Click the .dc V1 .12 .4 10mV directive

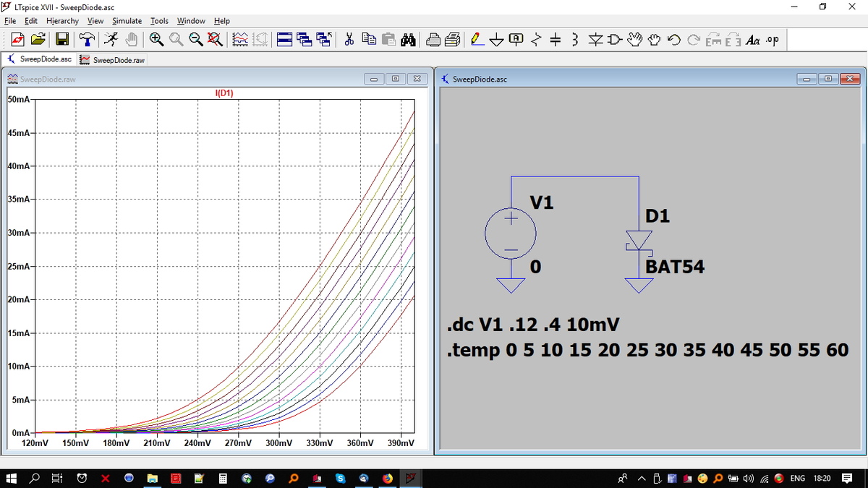pos(534,325)
